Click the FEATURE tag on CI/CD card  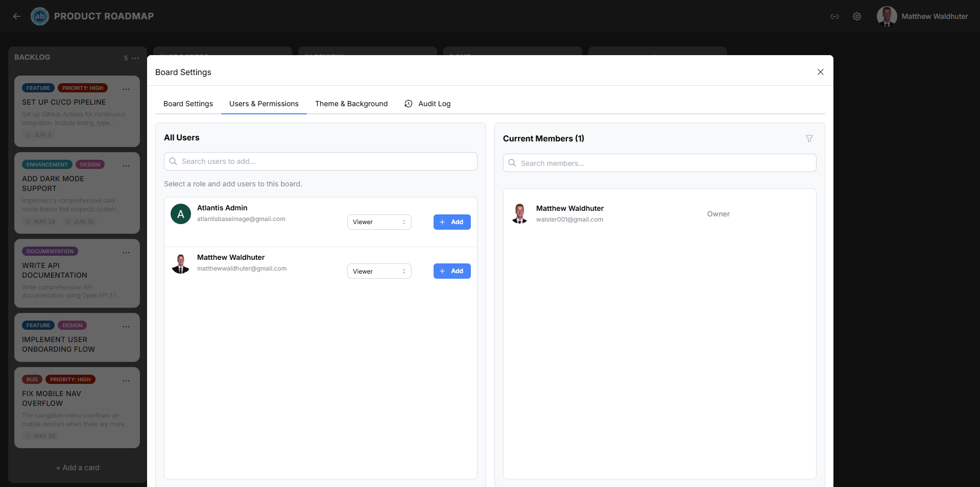click(38, 88)
